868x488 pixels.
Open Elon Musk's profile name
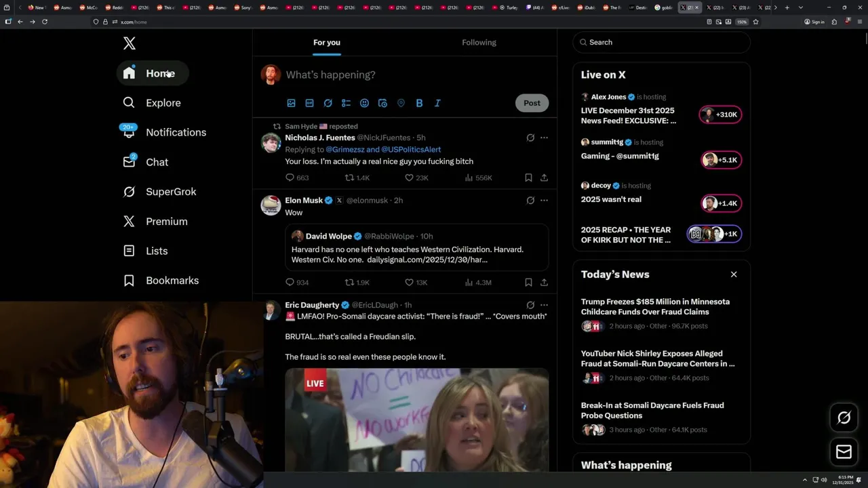304,201
